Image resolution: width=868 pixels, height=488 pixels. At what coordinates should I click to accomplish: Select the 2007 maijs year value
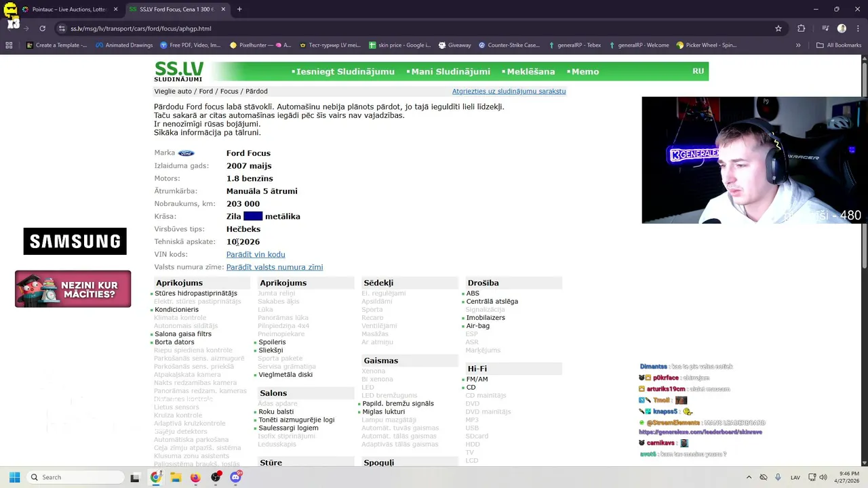pos(249,165)
